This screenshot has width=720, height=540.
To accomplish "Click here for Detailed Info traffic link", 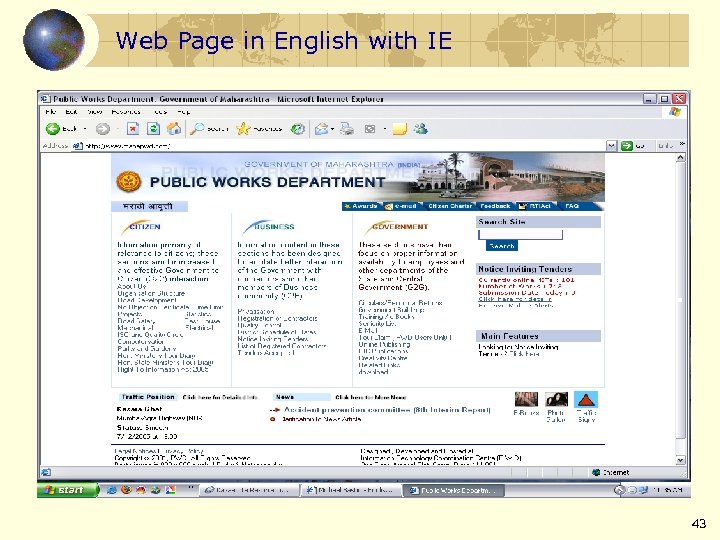I will (x=220, y=397).
